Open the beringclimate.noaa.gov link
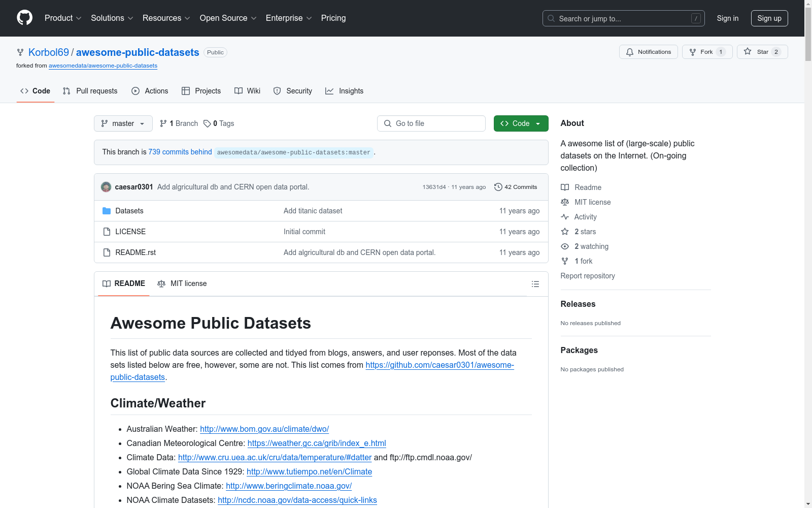The width and height of the screenshot is (812, 508). (x=289, y=486)
